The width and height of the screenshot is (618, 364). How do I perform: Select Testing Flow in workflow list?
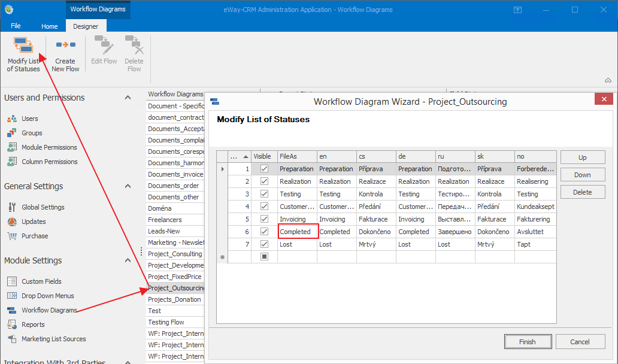point(175,322)
